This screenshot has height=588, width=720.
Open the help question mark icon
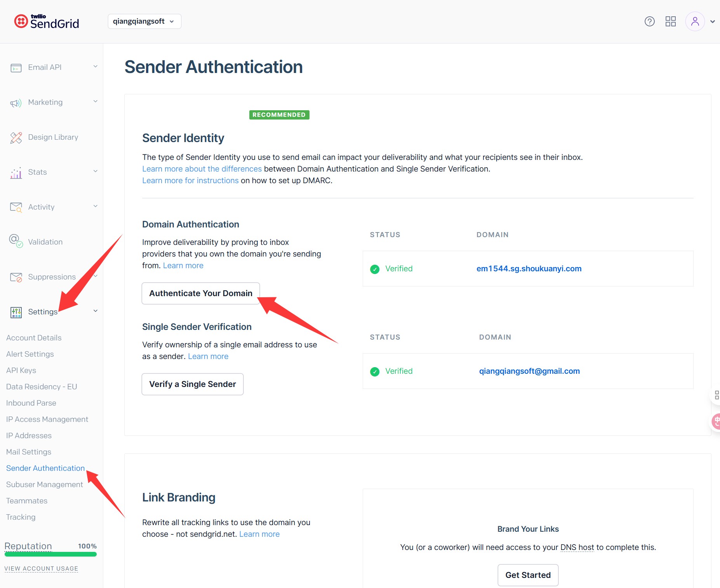click(x=649, y=21)
